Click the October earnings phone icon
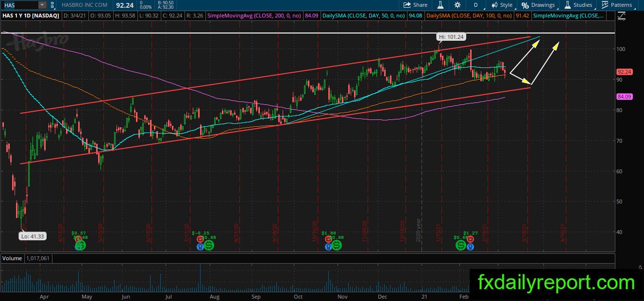 click(329, 239)
